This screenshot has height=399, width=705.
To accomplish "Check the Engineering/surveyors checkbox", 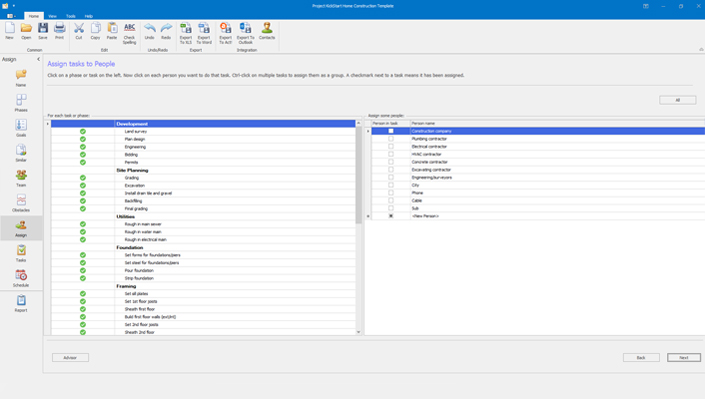I will (x=391, y=177).
